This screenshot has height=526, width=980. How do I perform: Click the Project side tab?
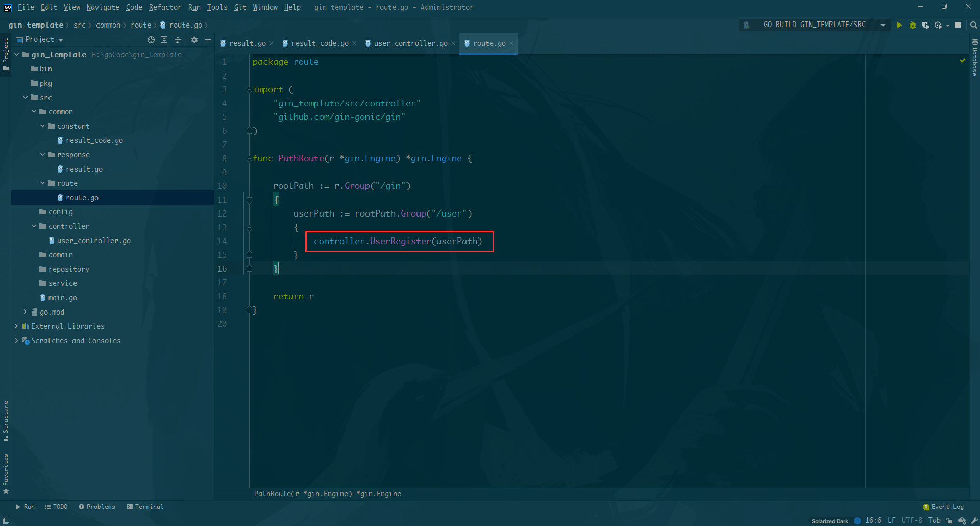[x=6, y=55]
